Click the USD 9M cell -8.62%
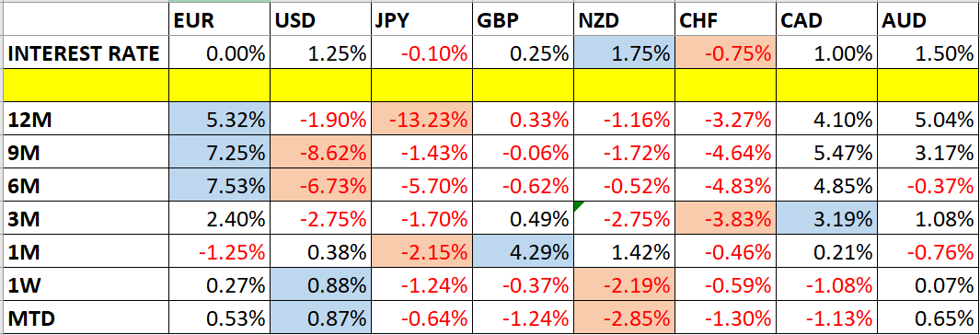 coord(320,152)
